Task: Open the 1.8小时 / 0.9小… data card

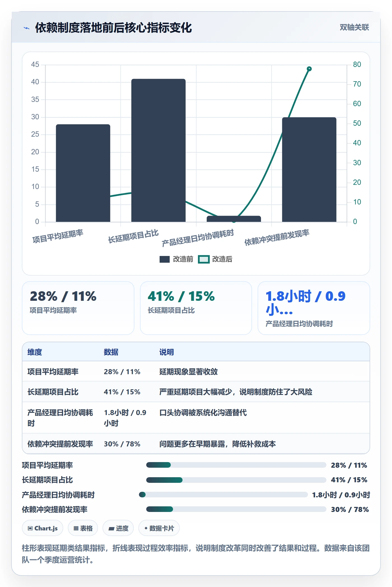Action: [314, 308]
